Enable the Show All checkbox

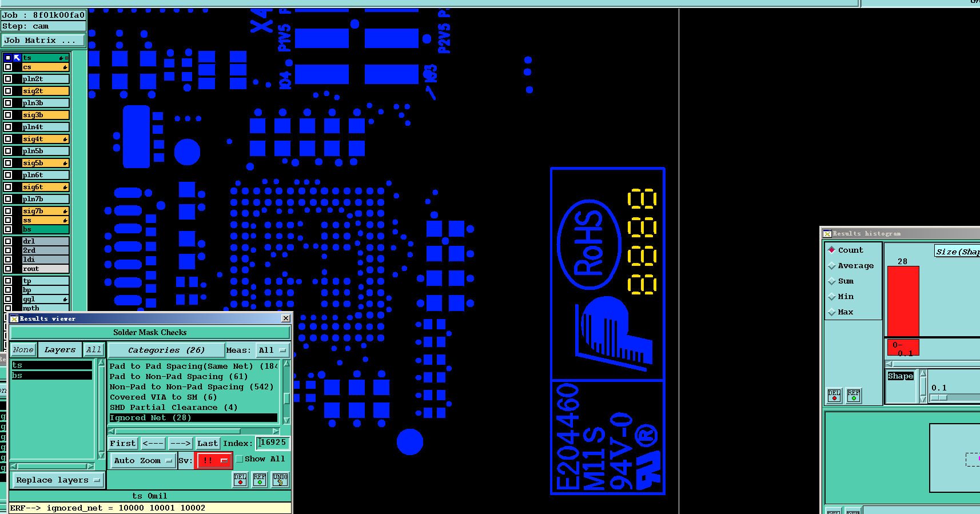pos(240,459)
